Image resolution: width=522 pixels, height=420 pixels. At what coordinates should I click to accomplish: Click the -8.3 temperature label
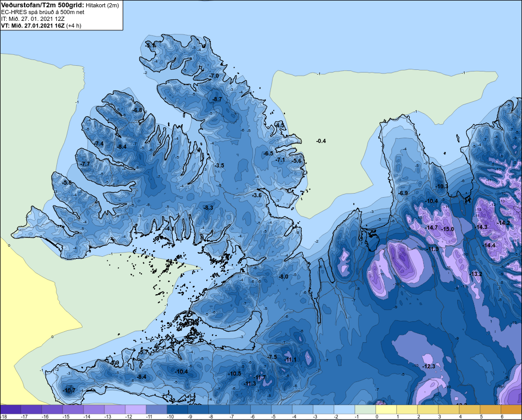(208, 208)
